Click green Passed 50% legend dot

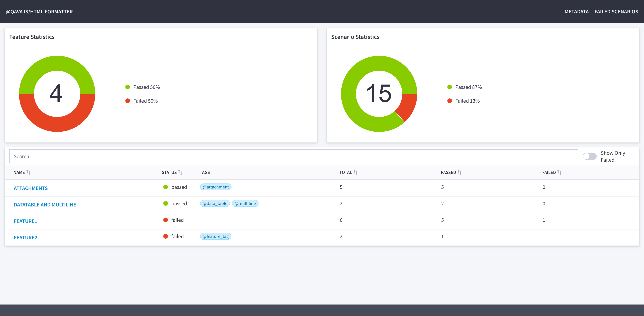pos(127,87)
